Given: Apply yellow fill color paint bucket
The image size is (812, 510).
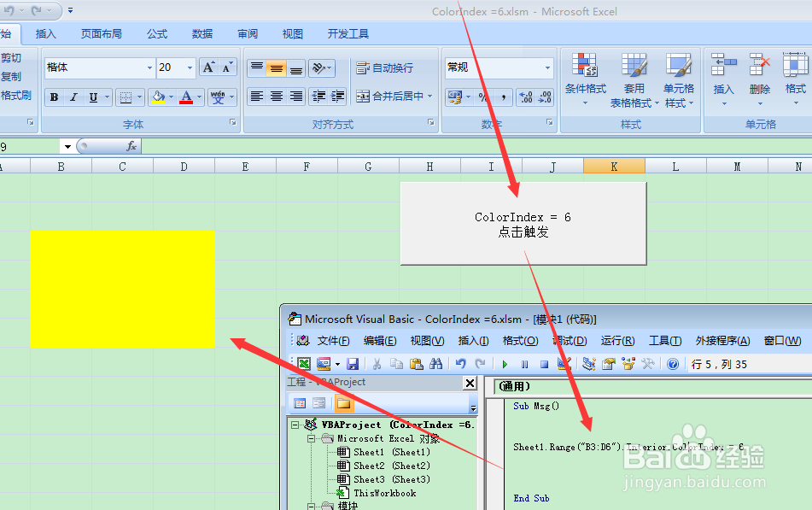Looking at the screenshot, I should pos(158,97).
